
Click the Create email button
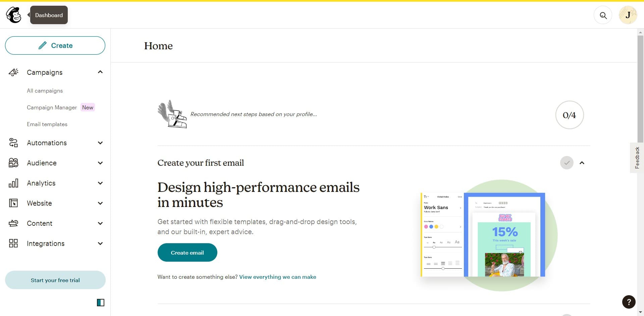tap(187, 252)
